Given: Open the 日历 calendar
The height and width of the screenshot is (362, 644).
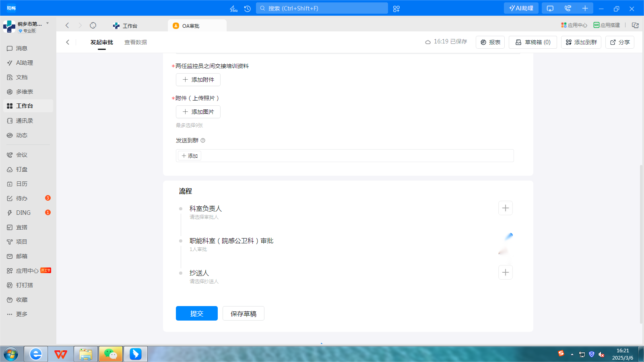Looking at the screenshot, I should click(21, 183).
